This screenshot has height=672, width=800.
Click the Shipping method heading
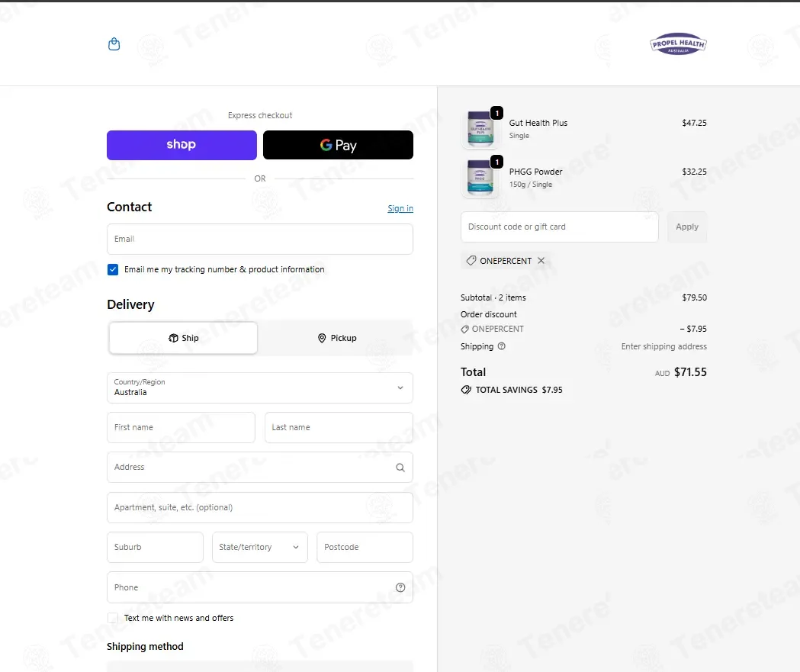[145, 647]
